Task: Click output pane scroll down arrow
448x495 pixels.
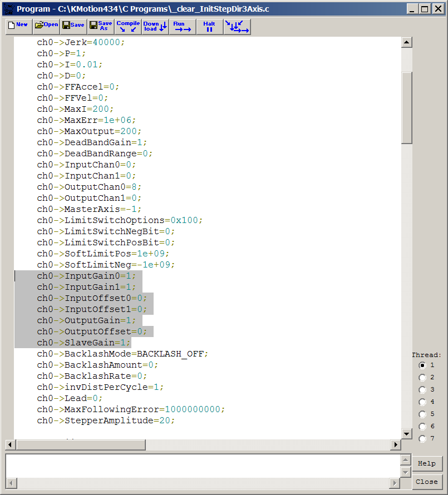Action: click(x=405, y=472)
